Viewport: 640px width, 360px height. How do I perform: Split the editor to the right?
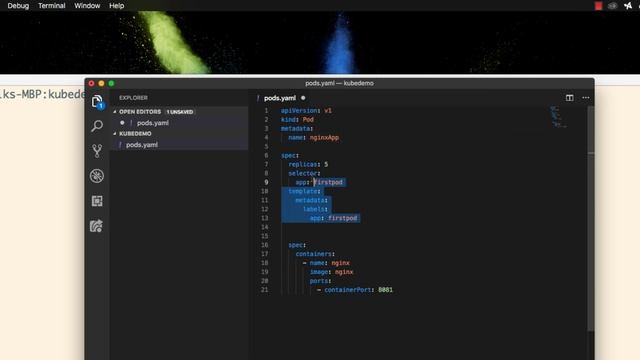569,98
